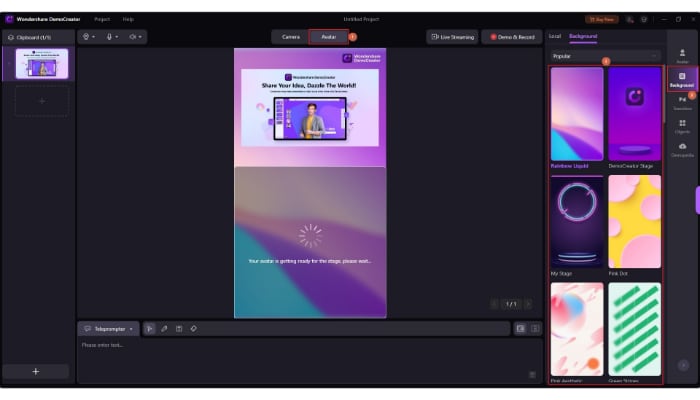Click the icon at teleprompter bottom-right
The image size is (700, 400).
tap(532, 375)
